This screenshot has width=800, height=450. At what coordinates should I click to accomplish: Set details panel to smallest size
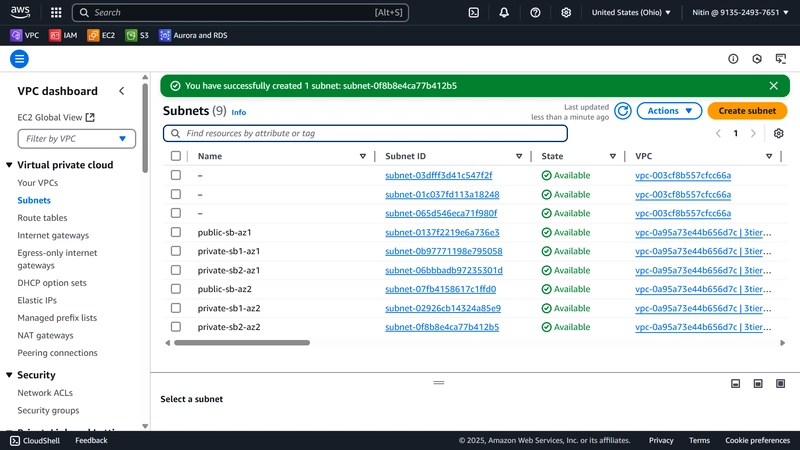735,384
